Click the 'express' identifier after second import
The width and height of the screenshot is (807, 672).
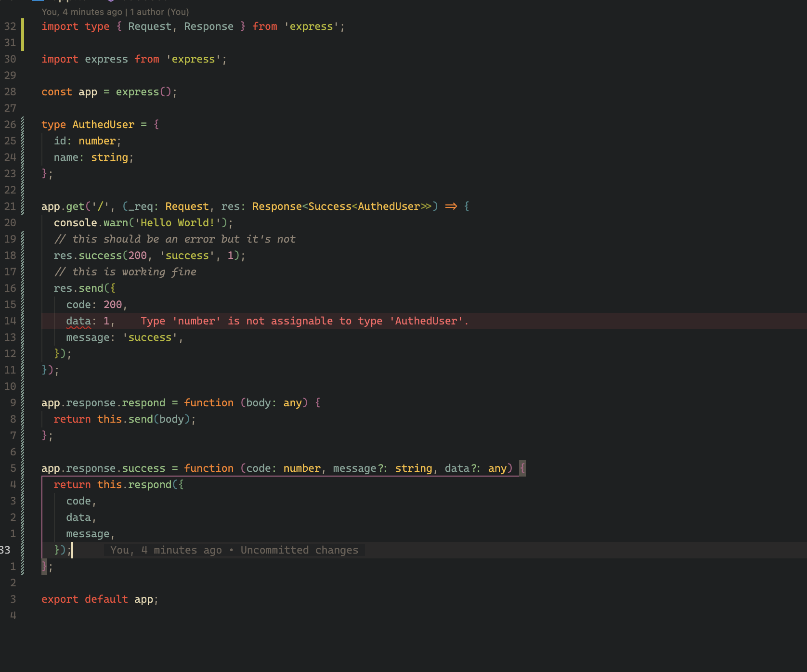click(x=106, y=59)
